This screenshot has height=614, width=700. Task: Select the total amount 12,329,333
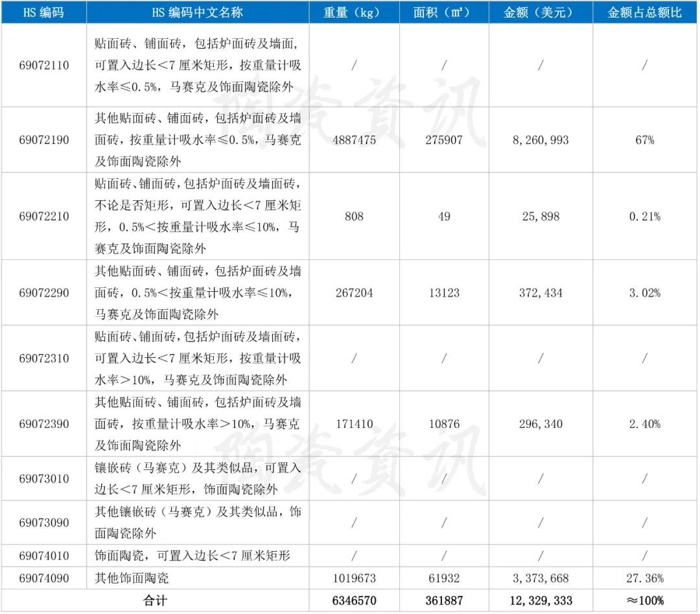(x=541, y=600)
